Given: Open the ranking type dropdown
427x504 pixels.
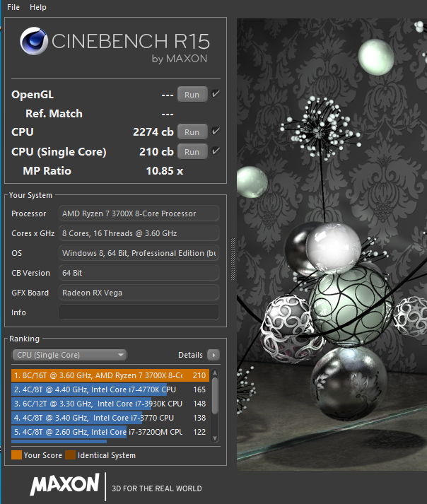Looking at the screenshot, I should click(x=69, y=355).
